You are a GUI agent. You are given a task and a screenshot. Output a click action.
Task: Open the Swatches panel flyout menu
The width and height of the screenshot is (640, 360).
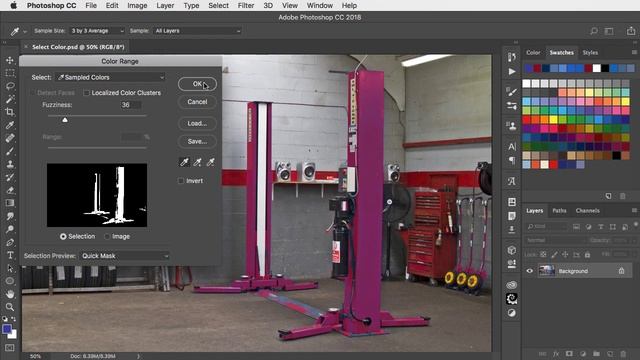pyautogui.click(x=634, y=52)
